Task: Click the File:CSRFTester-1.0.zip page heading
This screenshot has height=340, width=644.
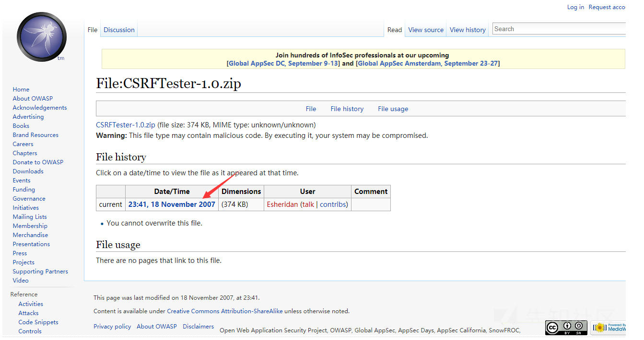Action: coord(168,84)
